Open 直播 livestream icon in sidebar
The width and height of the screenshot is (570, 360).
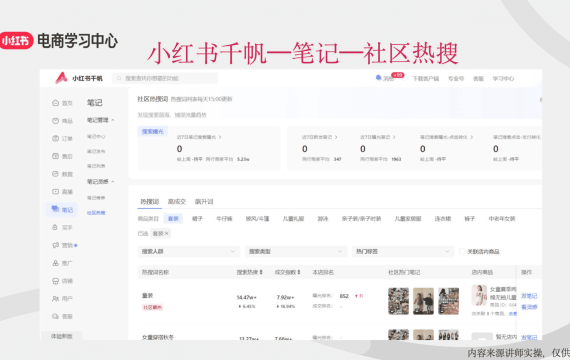(x=55, y=191)
